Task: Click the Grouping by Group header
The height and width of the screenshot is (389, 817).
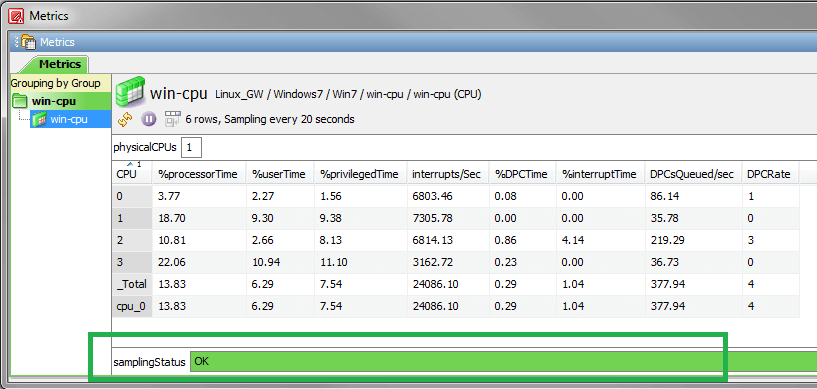Action: point(56,83)
